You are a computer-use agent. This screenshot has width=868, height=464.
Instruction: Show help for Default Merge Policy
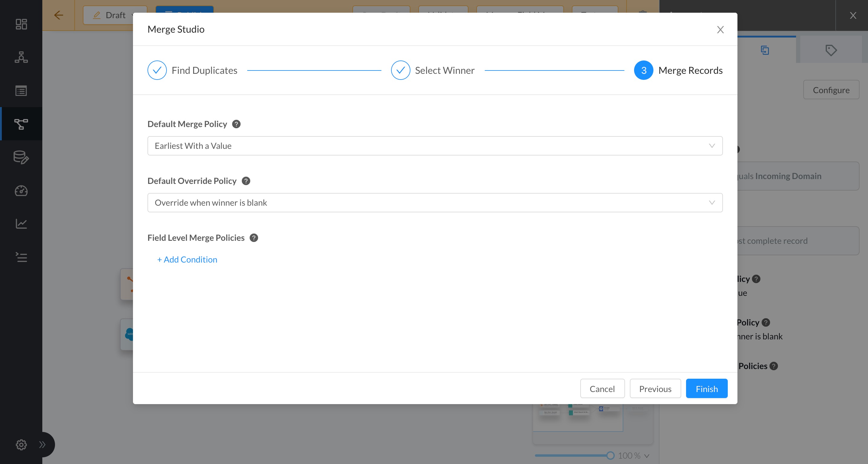tap(236, 124)
